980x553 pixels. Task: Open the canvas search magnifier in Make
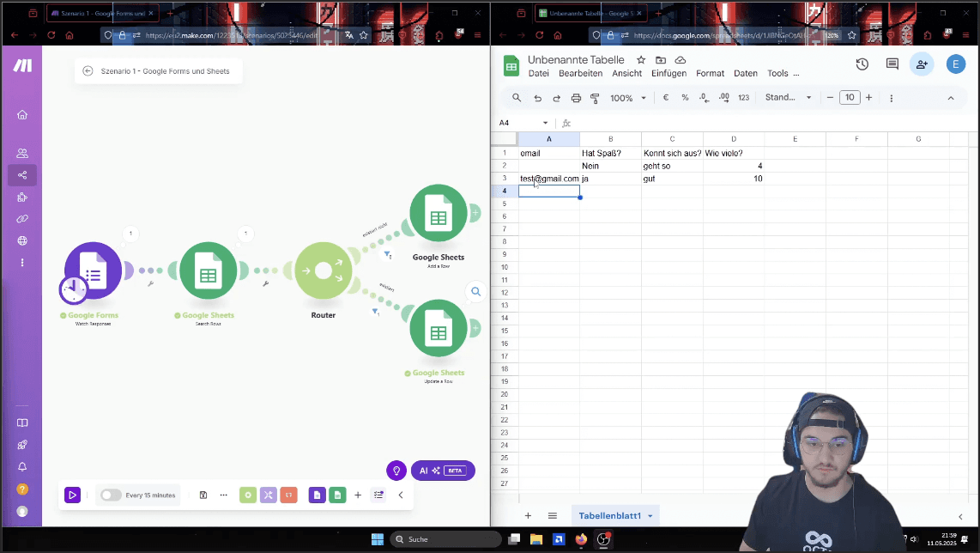pyautogui.click(x=475, y=291)
